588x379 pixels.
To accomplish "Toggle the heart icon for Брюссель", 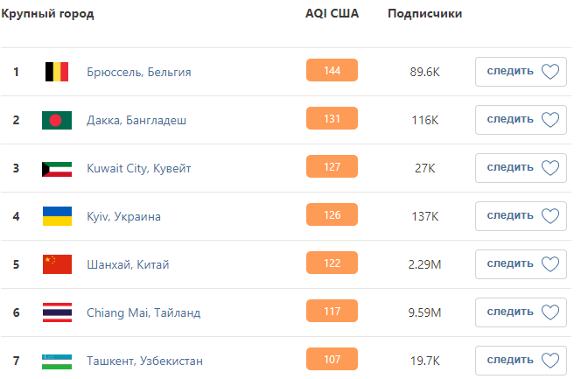I will click(550, 71).
